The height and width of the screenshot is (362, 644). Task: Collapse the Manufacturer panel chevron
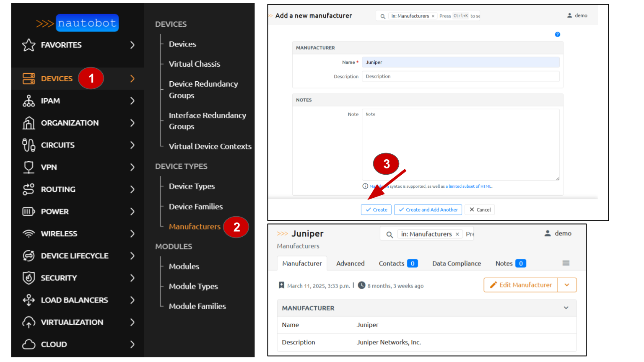coord(566,308)
